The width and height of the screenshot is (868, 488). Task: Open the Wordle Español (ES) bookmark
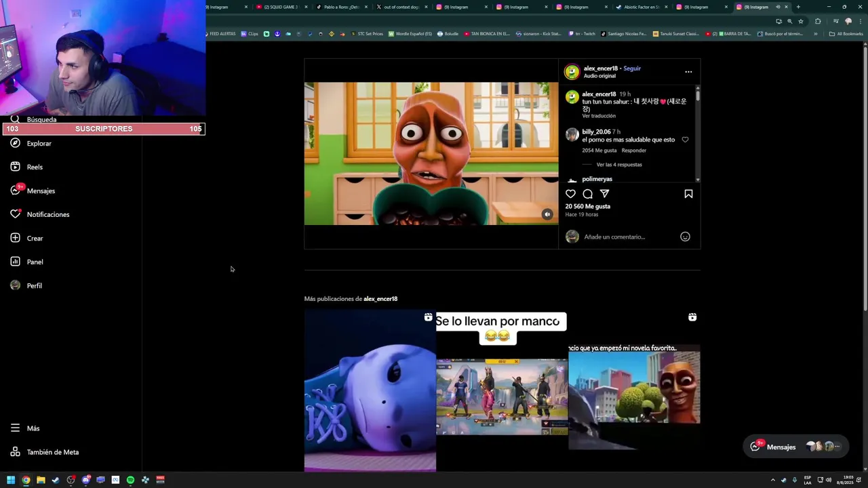(410, 34)
